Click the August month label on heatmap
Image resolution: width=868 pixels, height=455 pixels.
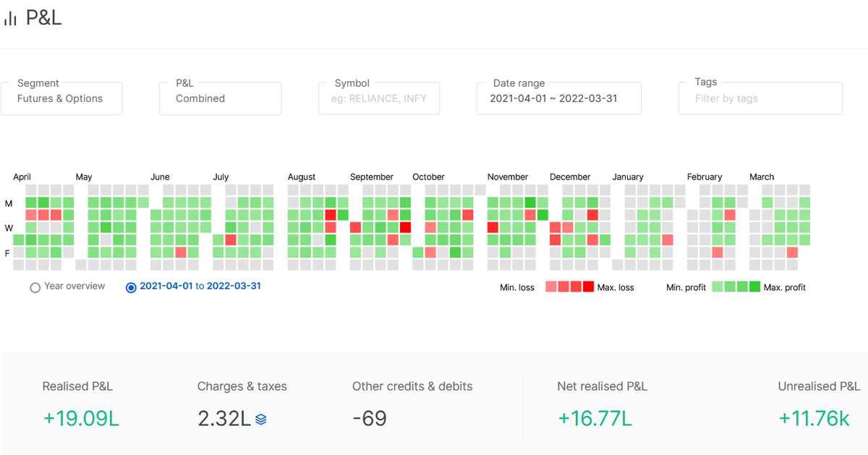coord(302,177)
